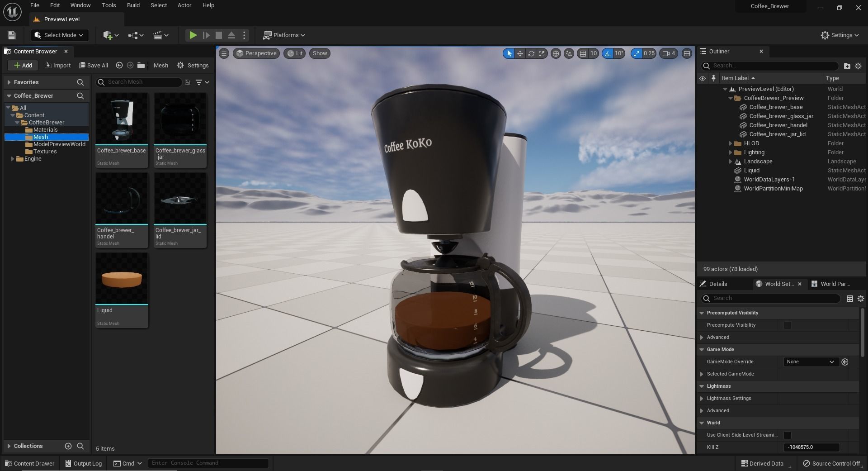Expand the Favorites section

pos(9,82)
